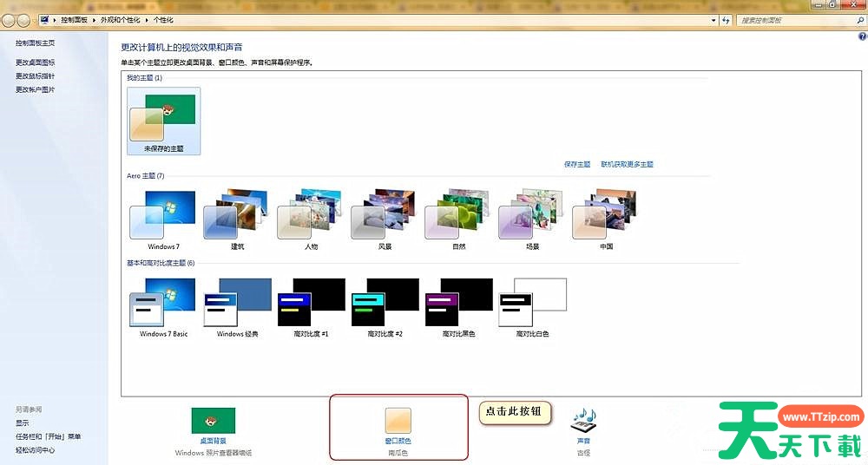Click the computer icon in address bar

[x=44, y=20]
